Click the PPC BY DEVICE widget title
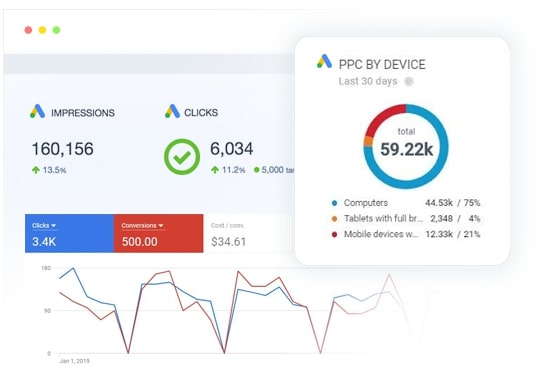The height and width of the screenshot is (379, 545). click(x=382, y=64)
